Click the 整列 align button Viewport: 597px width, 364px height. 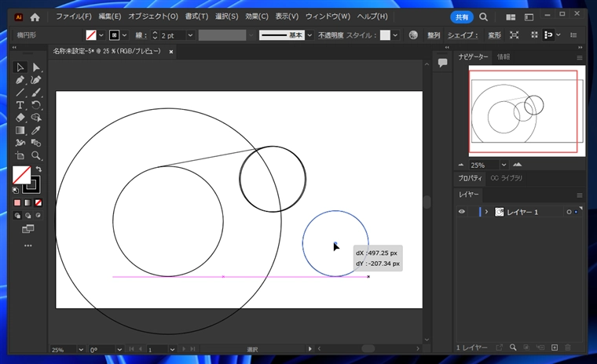pos(434,35)
